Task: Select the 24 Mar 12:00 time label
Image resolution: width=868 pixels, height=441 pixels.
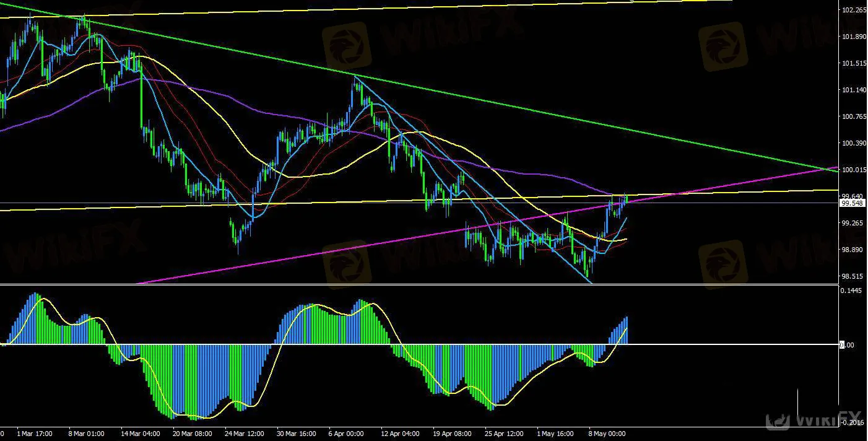Action: click(245, 434)
